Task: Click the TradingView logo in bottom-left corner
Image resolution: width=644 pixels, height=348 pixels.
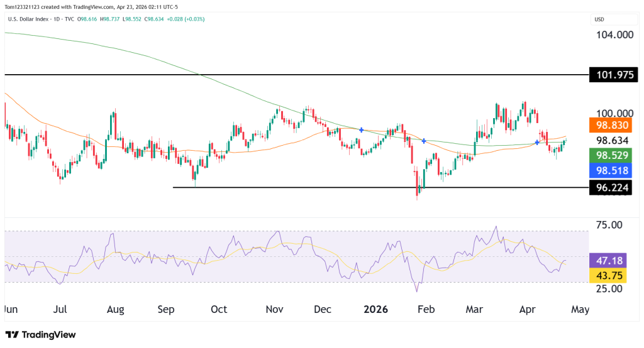Action: pos(40,335)
